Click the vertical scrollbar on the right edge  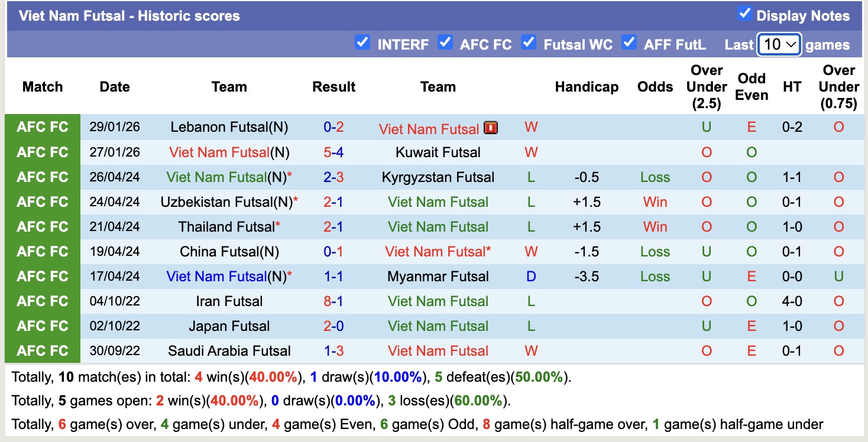(x=864, y=221)
